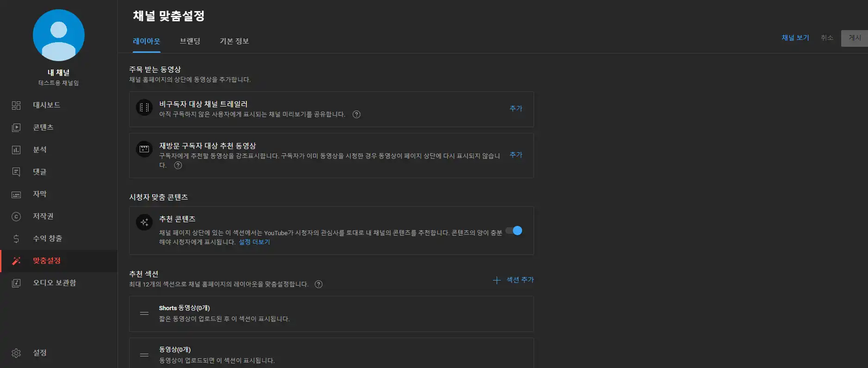
Task: Open the 설정 gear icon
Action: (x=16, y=353)
